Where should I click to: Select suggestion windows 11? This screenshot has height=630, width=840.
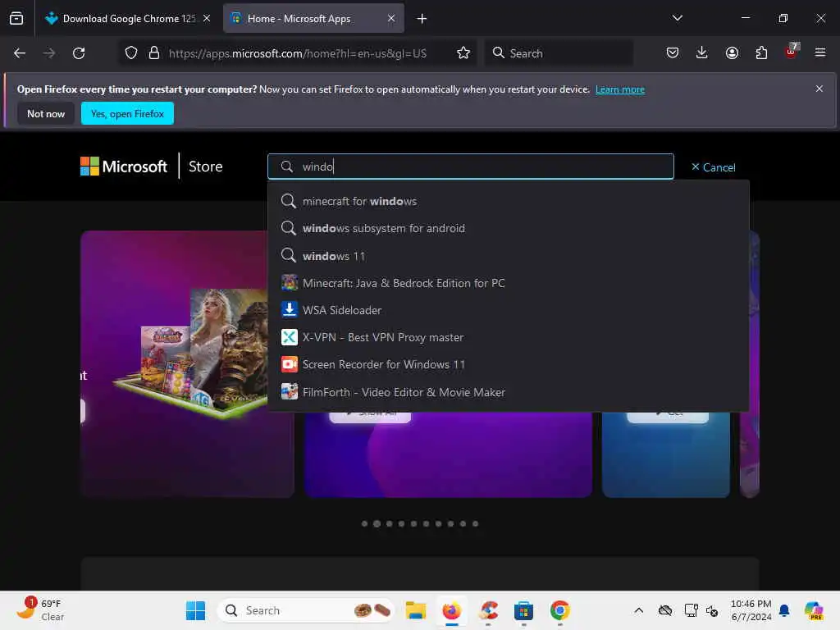click(x=509, y=256)
